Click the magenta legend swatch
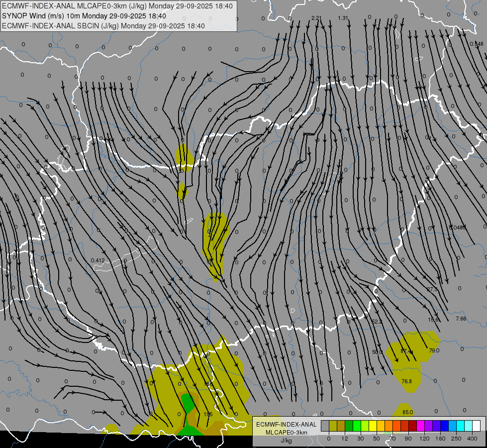The height and width of the screenshot is (448, 487). 420,426
